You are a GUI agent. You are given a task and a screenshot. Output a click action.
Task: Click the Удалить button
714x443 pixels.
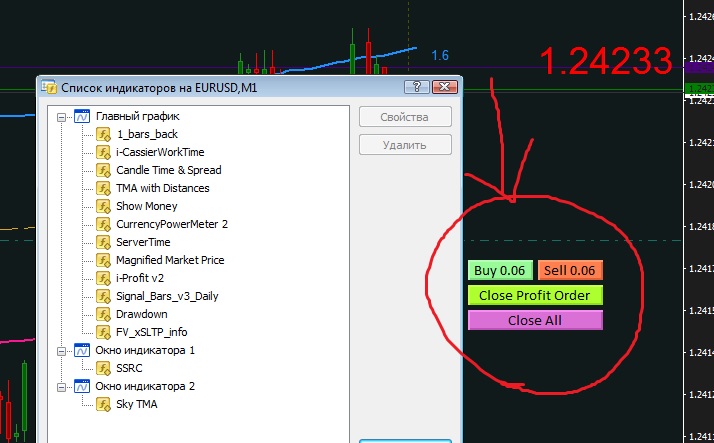[405, 145]
